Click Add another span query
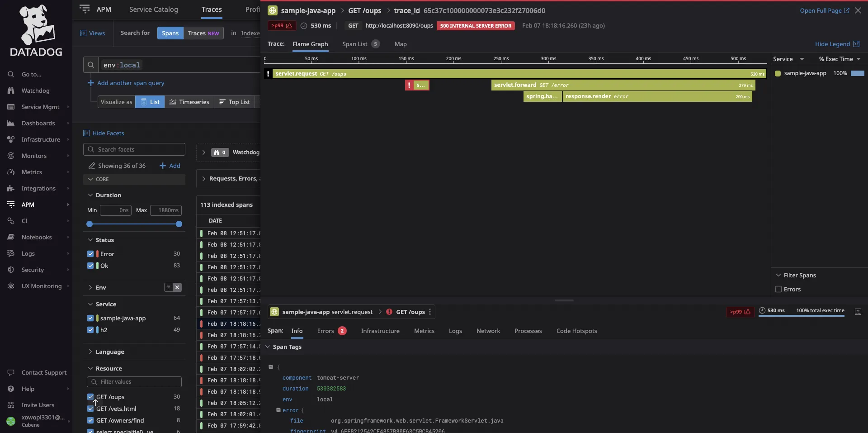 (126, 83)
